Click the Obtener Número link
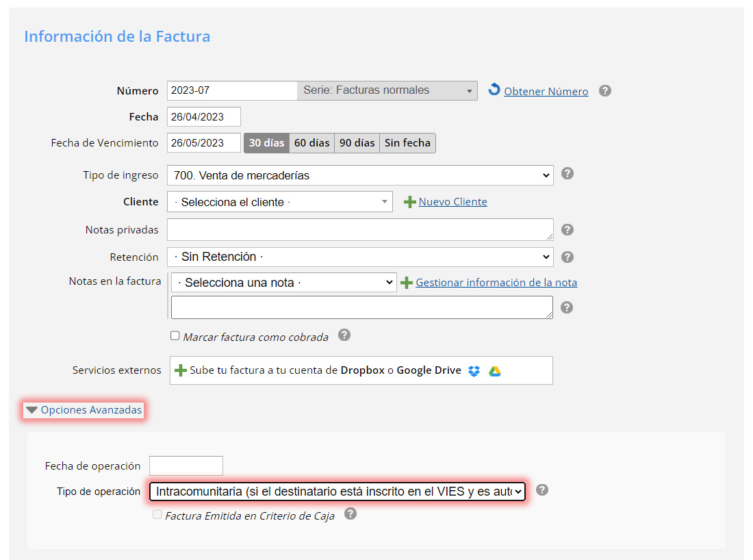The height and width of the screenshot is (560, 753). point(546,91)
